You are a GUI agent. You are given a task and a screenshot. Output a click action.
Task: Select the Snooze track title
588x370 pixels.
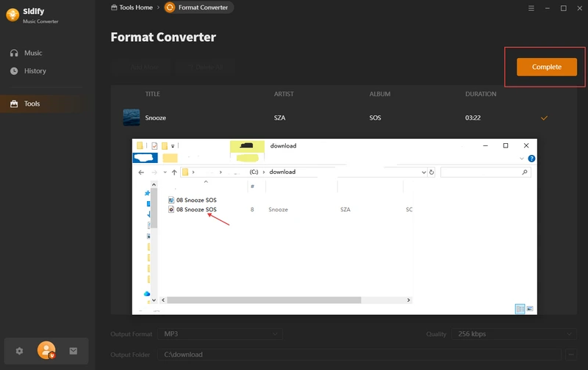click(156, 117)
